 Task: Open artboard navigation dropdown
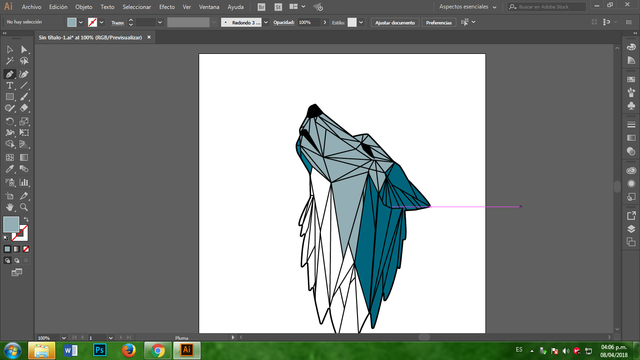[x=111, y=338]
